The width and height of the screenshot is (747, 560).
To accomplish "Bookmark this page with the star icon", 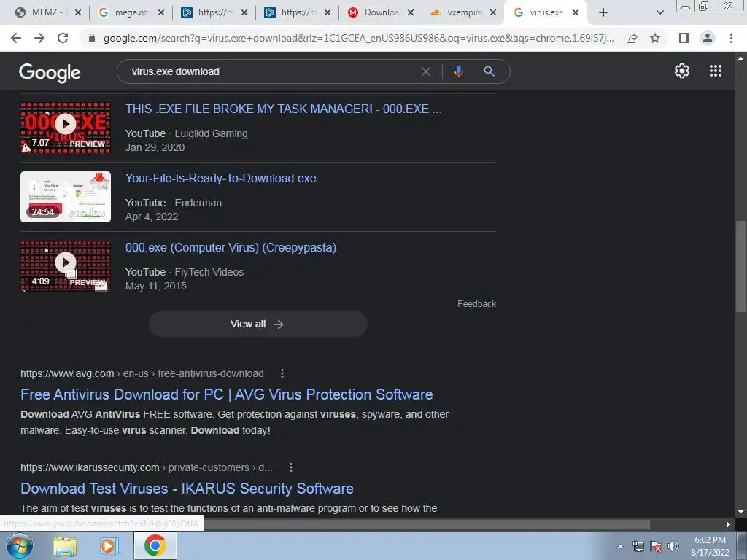I will pyautogui.click(x=655, y=38).
